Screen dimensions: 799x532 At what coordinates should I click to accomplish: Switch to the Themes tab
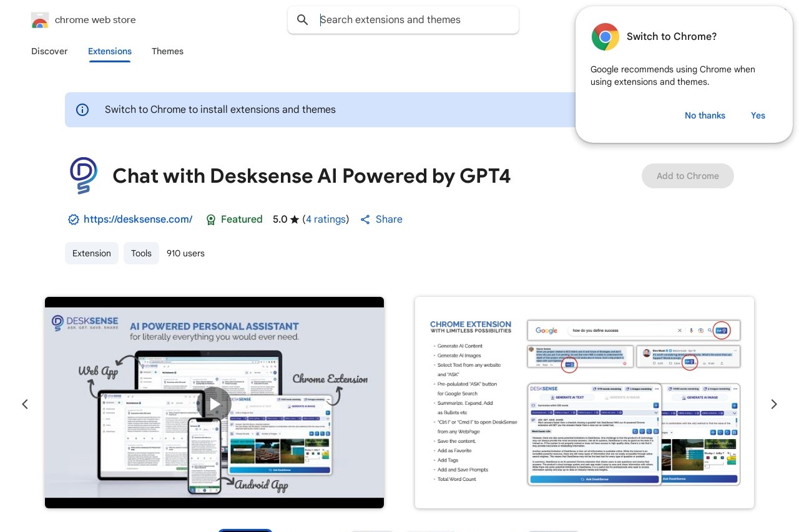click(x=167, y=51)
